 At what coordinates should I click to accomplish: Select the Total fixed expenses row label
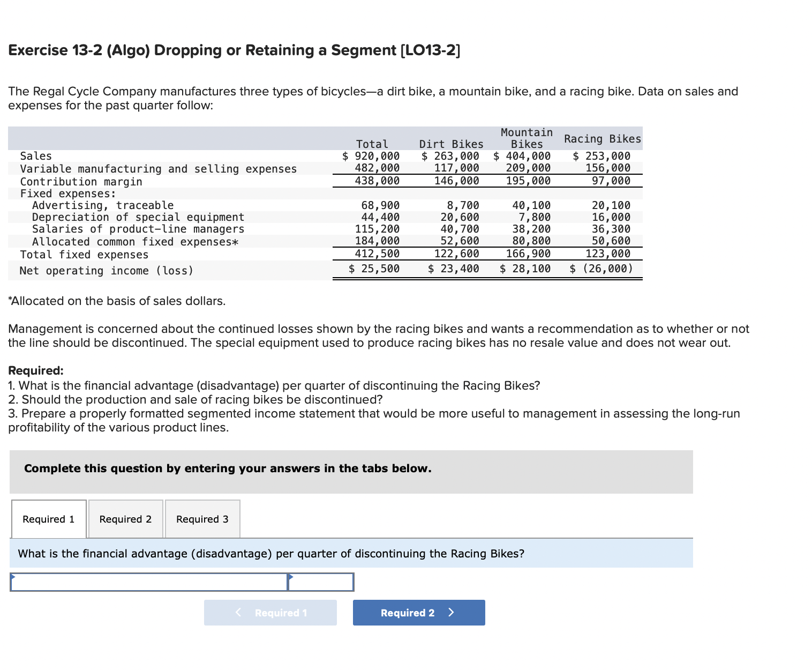click(84, 255)
